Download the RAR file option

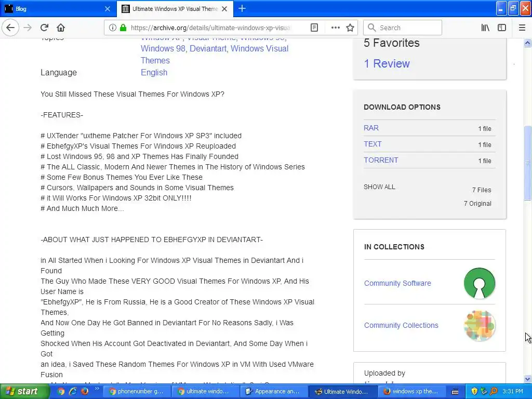(371, 128)
